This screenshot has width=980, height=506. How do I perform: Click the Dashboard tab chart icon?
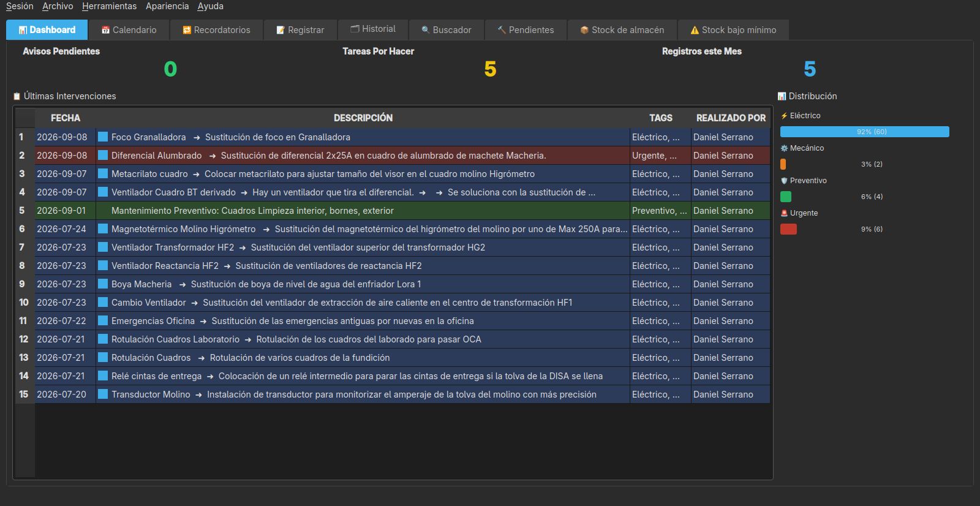coord(23,30)
